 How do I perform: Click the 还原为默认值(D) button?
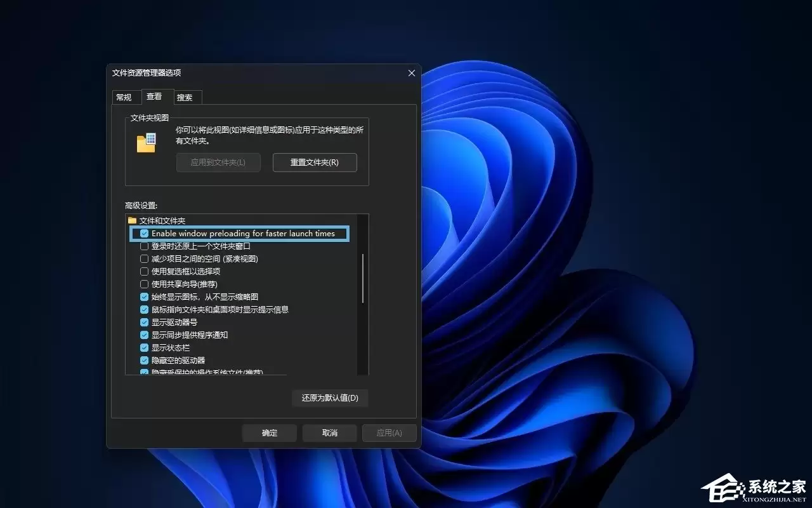(330, 398)
